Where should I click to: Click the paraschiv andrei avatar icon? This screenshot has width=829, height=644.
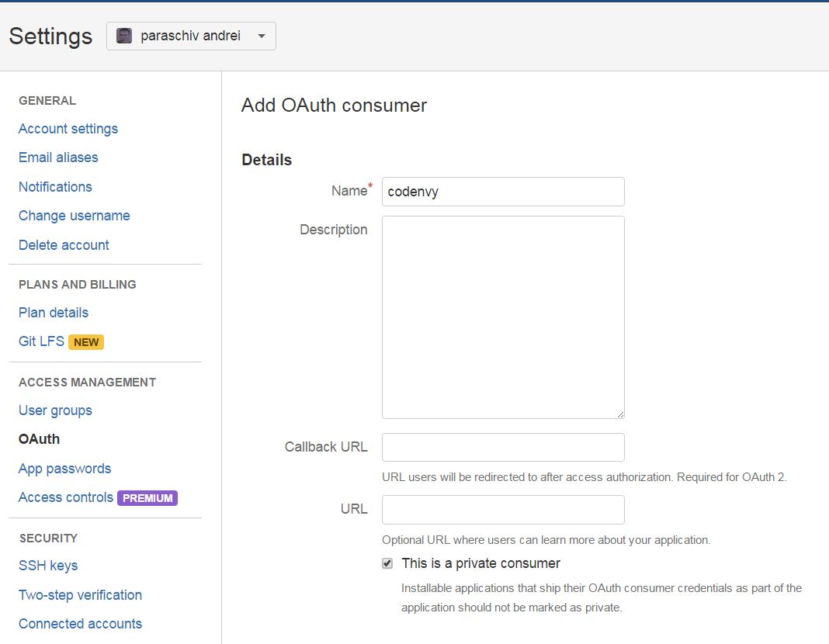point(124,36)
